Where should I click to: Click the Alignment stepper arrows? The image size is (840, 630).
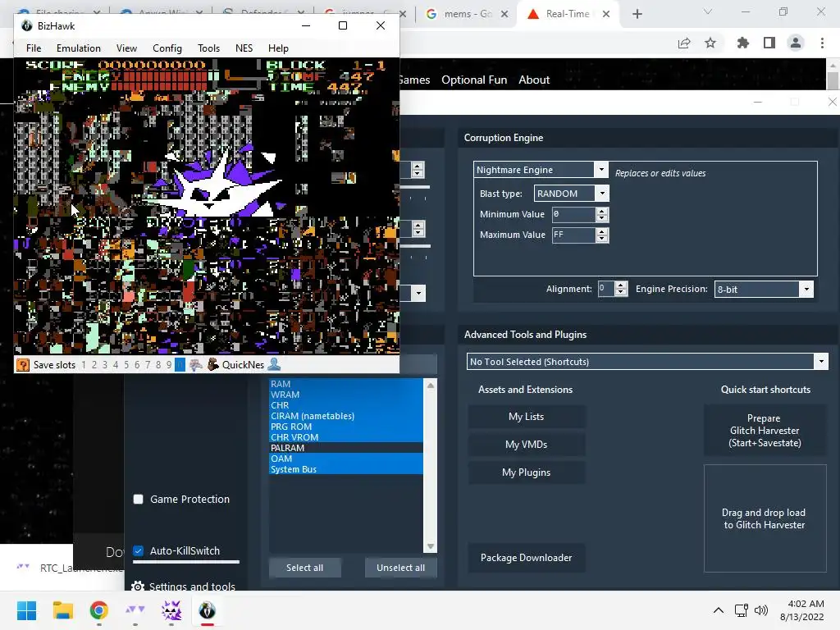click(621, 289)
